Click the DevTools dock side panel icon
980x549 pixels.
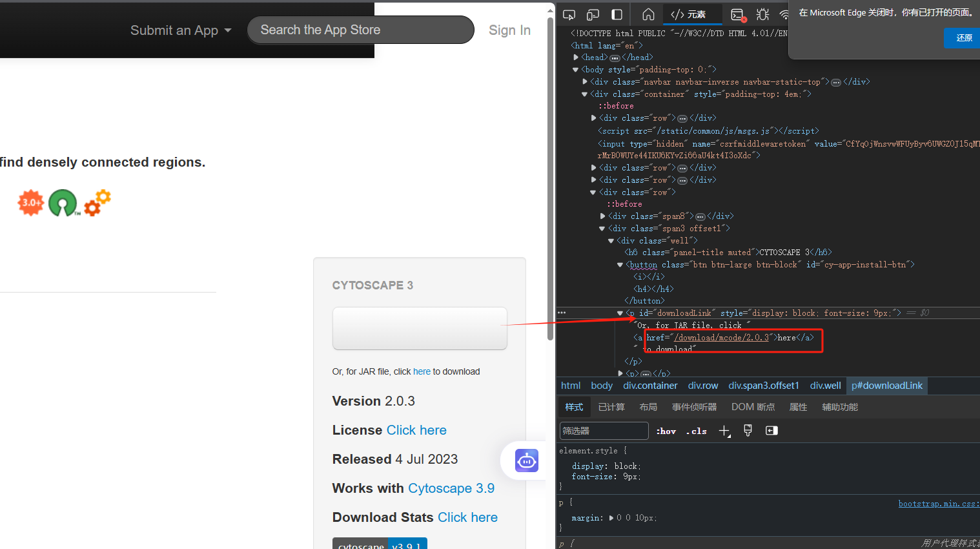pos(617,15)
